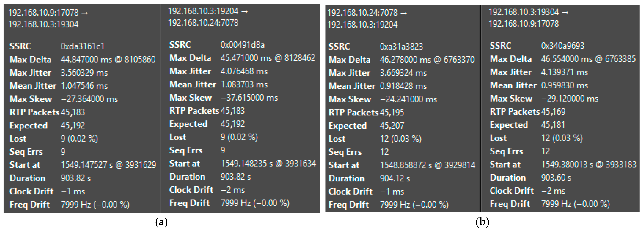Viewport: 644px width, 231px height.
Task: Click the Max Jitter value 3.560329 ms
Action: [84, 73]
